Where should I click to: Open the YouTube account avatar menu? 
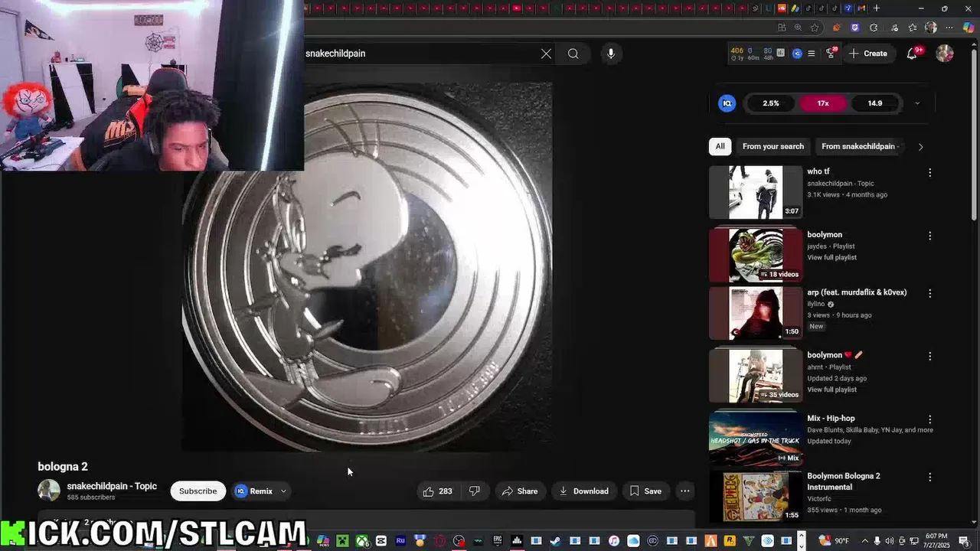point(945,54)
